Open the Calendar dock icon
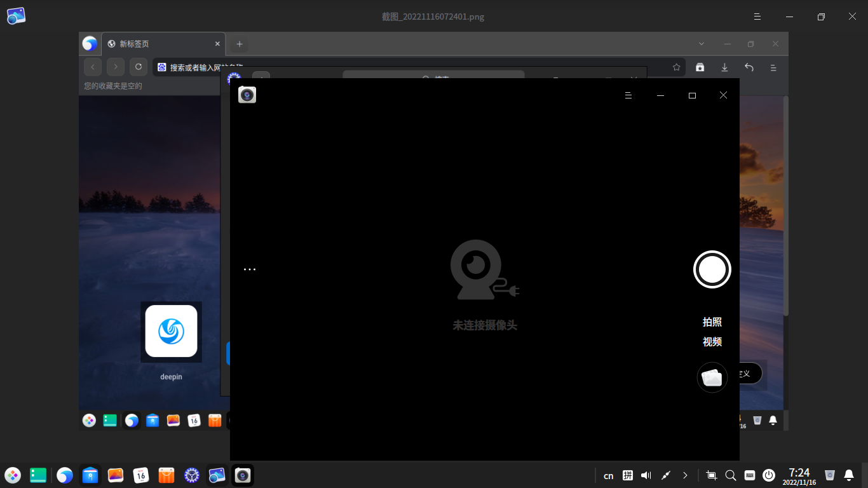868x488 pixels. click(141, 475)
